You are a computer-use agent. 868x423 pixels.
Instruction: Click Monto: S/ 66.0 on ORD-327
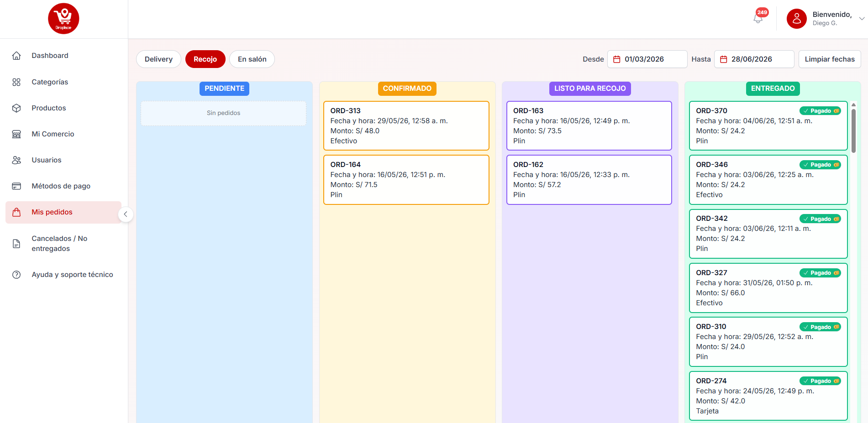pos(721,293)
